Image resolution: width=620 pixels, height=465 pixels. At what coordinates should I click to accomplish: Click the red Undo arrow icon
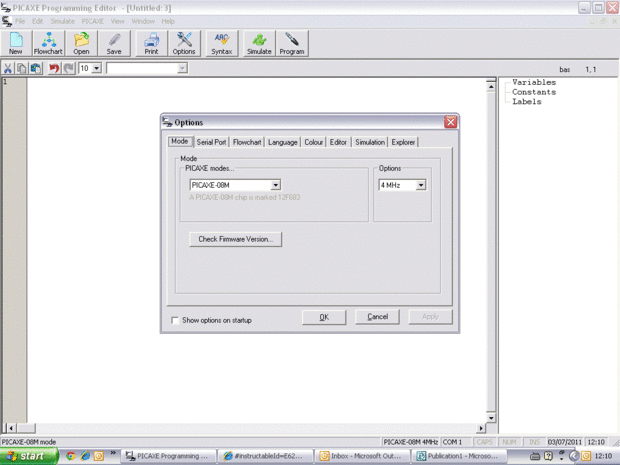[54, 68]
